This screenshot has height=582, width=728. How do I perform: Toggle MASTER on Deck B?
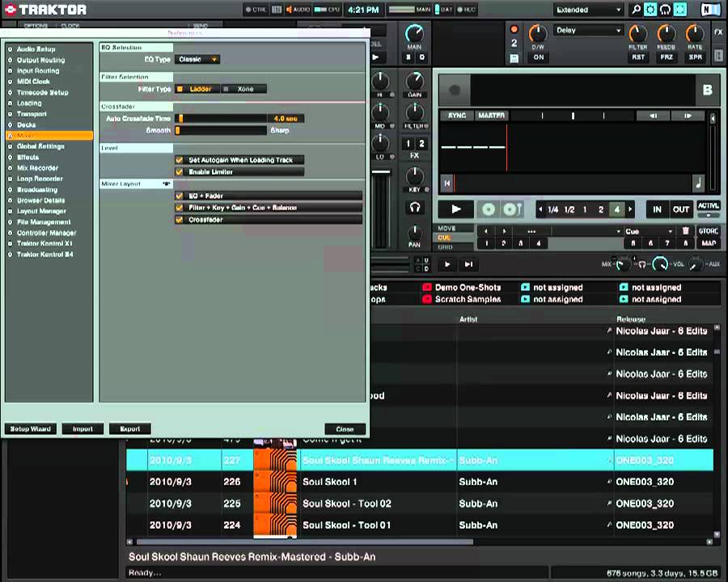tap(491, 116)
